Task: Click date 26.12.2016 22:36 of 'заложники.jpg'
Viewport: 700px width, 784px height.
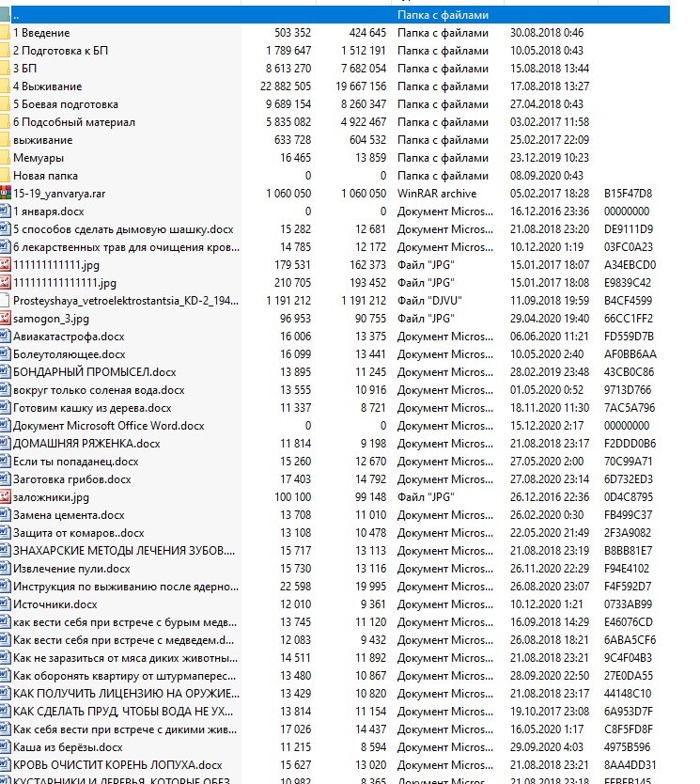Action: pyautogui.click(x=549, y=497)
